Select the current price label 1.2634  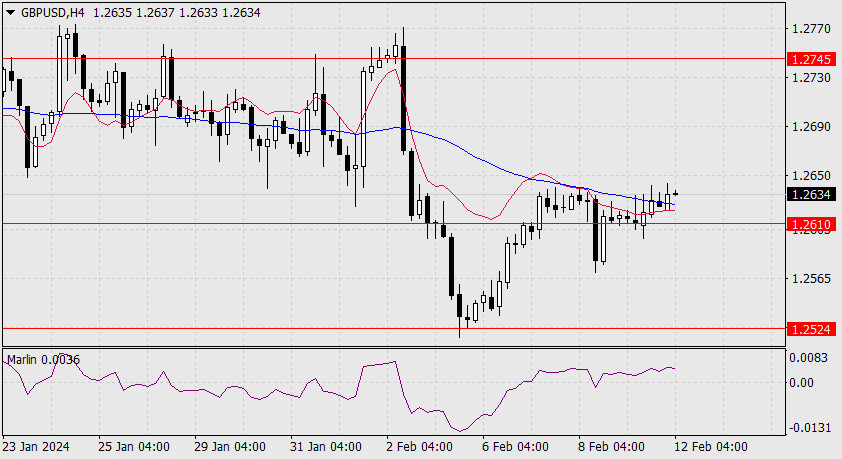tap(811, 194)
